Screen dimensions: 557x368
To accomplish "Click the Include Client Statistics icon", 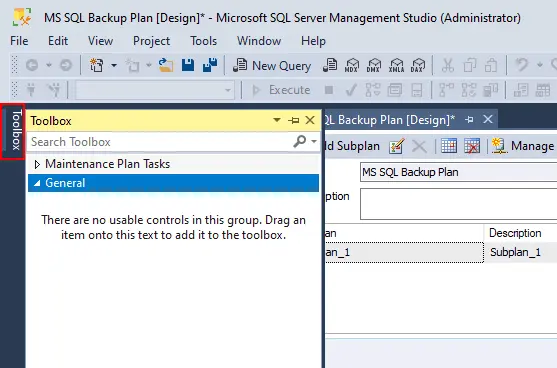I will click(x=491, y=90).
